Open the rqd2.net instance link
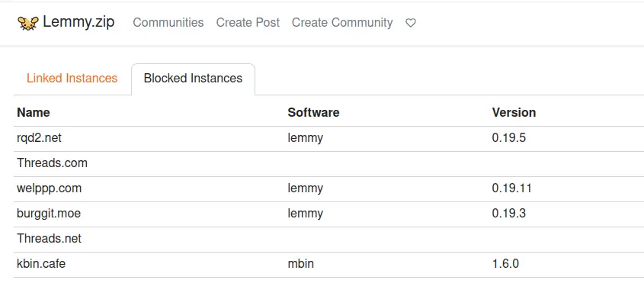Screen dimensions: 644x293 [x=39, y=137]
